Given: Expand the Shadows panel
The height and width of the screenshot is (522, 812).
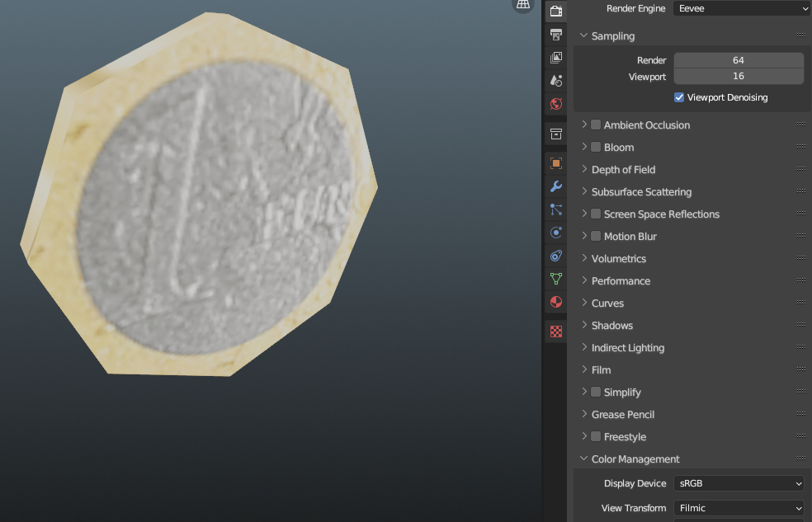Looking at the screenshot, I should coord(611,326).
